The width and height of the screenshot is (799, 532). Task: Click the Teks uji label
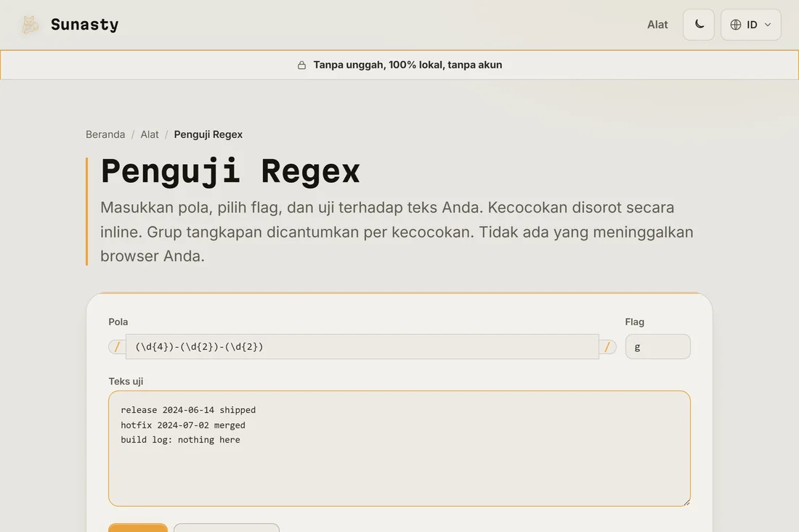pos(126,381)
